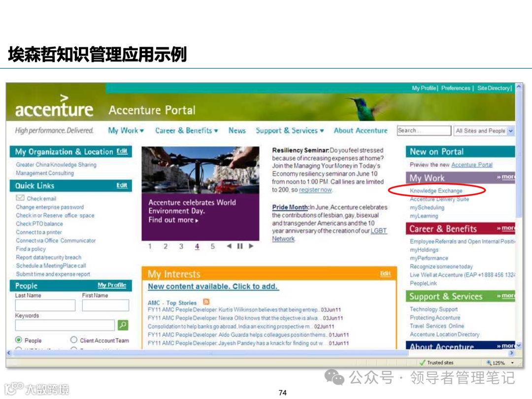Select the Client Account Team radio button
The height and width of the screenshot is (399, 532).
[x=73, y=339]
